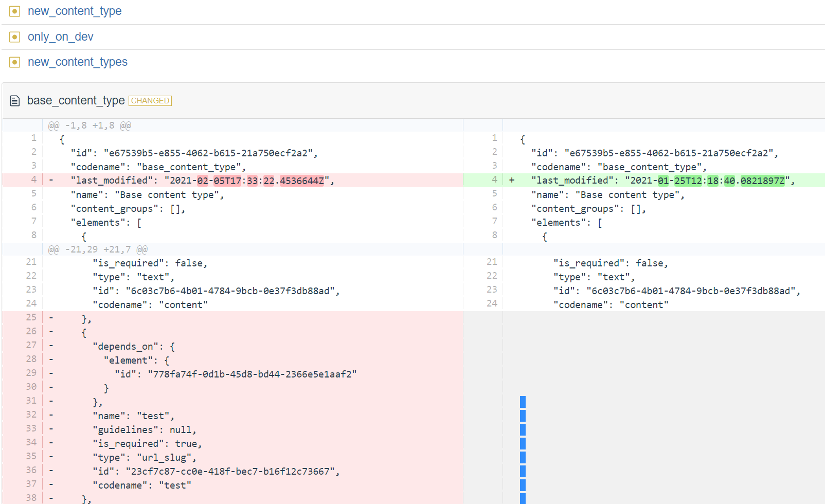
Task: Click the file icon next to base_content_type
Action: pyautogui.click(x=15, y=101)
